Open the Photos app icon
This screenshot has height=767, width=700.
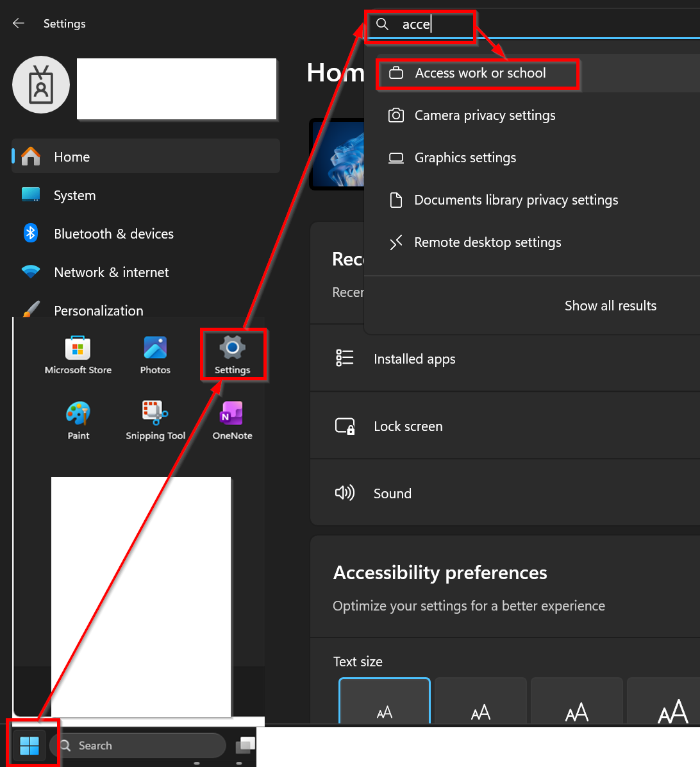pyautogui.click(x=155, y=354)
